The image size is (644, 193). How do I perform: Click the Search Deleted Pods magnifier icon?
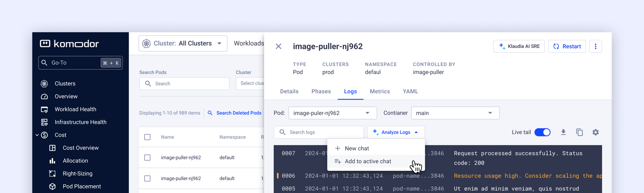pyautogui.click(x=210, y=113)
